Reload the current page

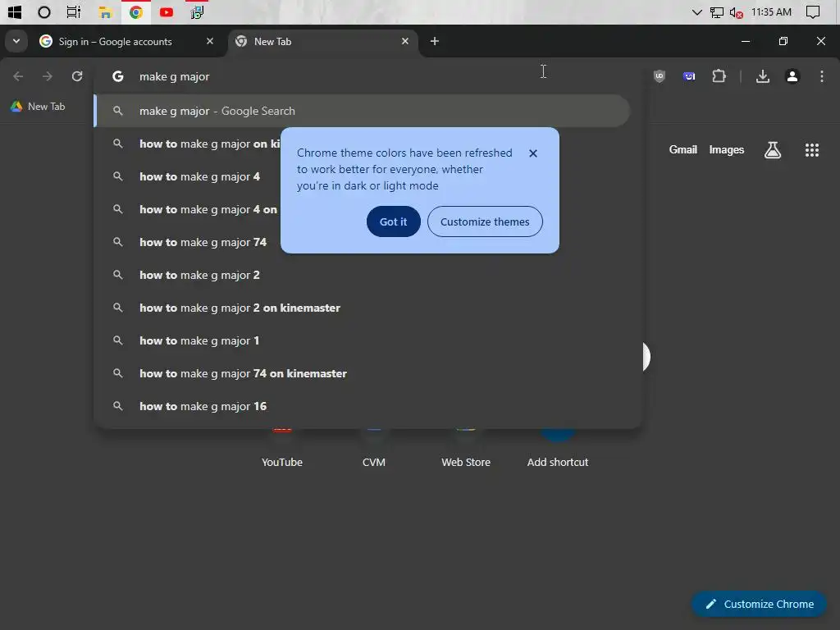77,76
